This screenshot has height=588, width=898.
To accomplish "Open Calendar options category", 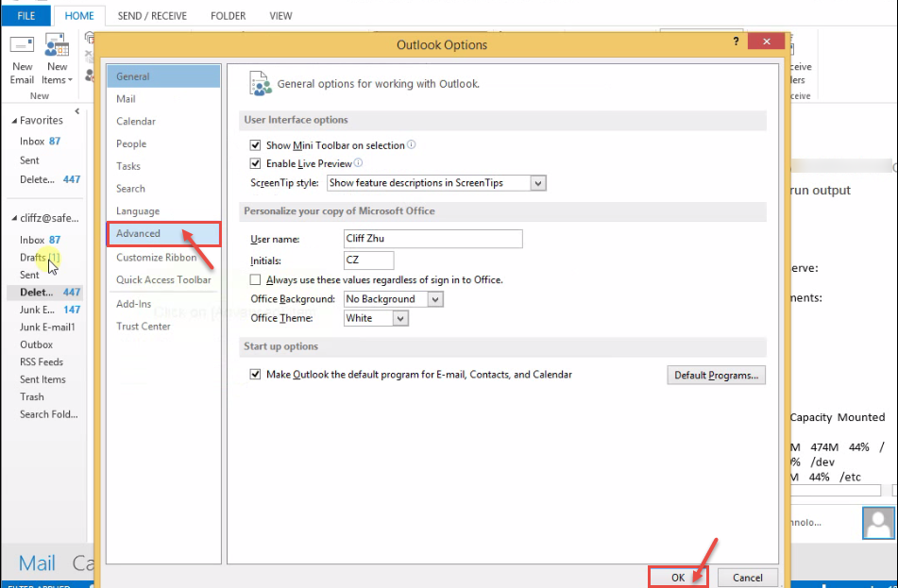I will point(163,122).
